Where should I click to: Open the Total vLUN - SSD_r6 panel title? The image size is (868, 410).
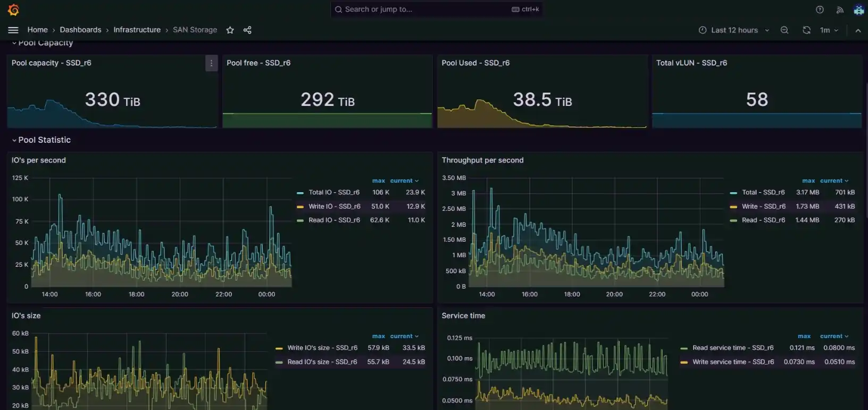(691, 63)
